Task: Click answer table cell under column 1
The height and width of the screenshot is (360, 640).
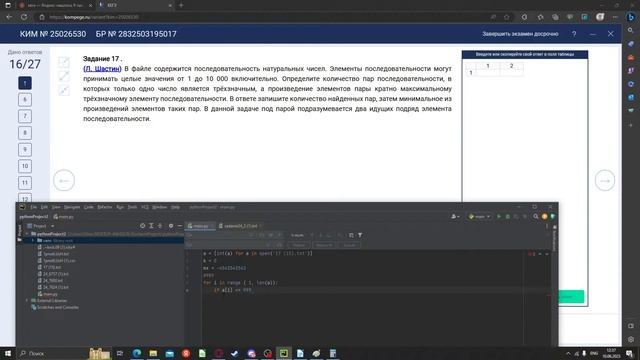Action: coord(488,73)
